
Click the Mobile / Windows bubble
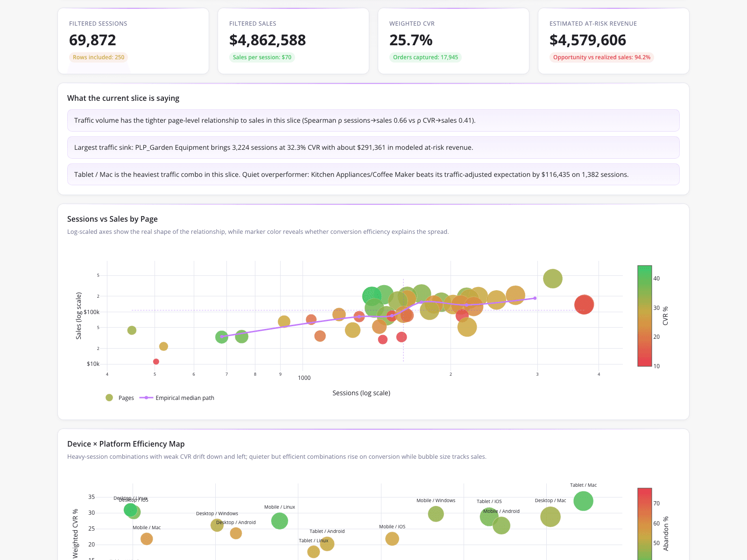pyautogui.click(x=436, y=514)
